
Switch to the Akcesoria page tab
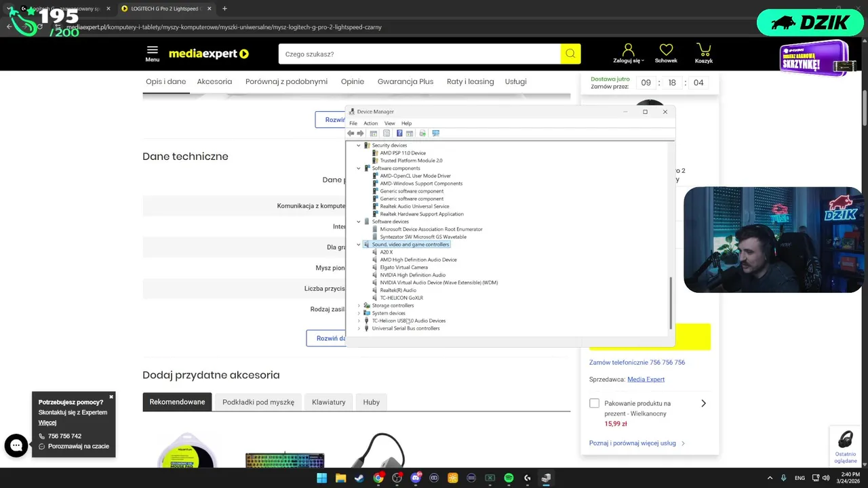(214, 81)
